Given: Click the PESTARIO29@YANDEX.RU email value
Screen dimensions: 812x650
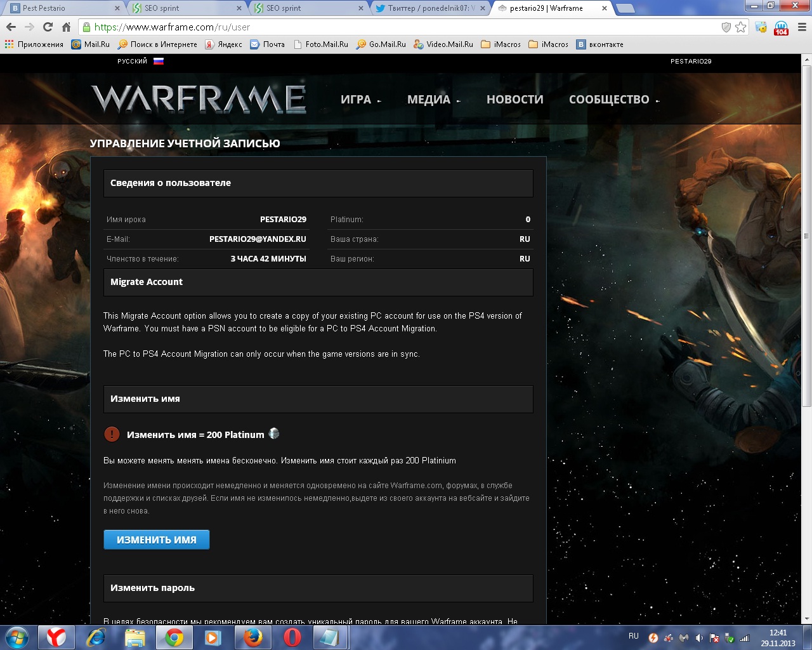Looking at the screenshot, I should 258,239.
